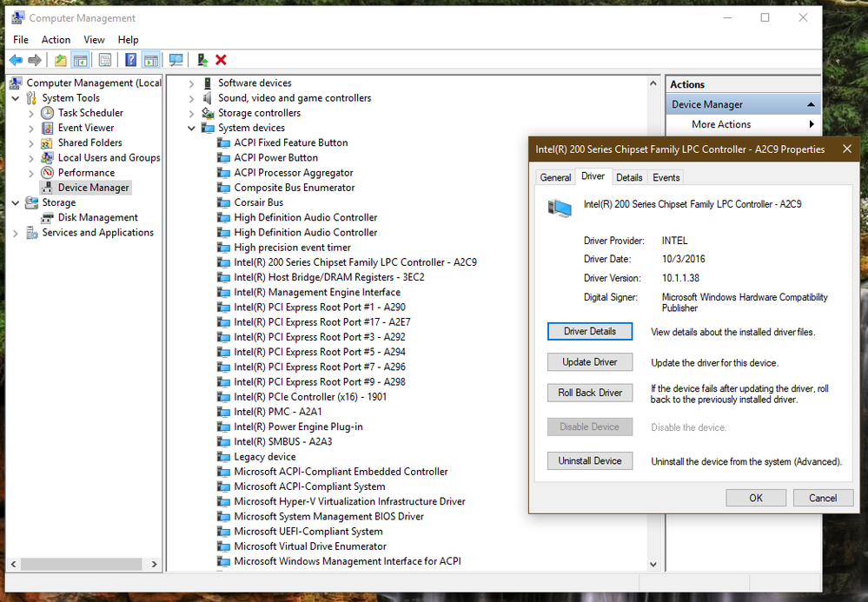Click the Scan for hardware changes icon
The image size is (868, 602).
coord(176,60)
